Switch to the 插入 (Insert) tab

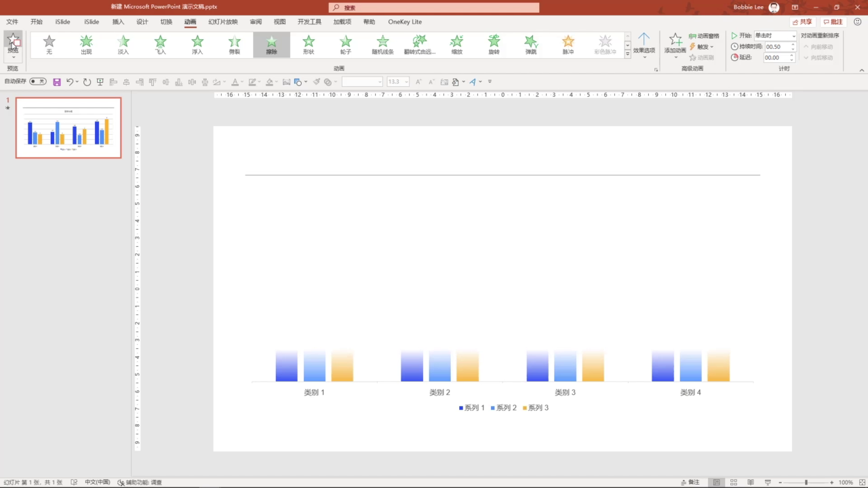click(118, 22)
